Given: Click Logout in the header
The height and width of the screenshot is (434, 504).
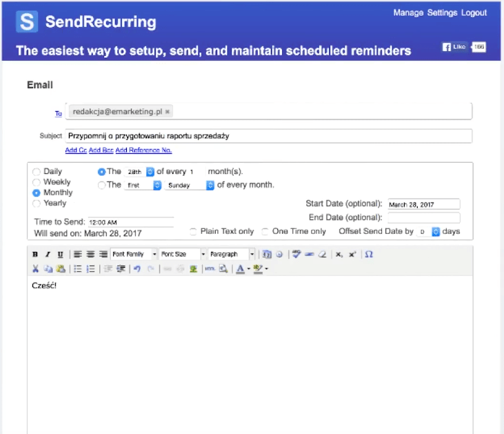Looking at the screenshot, I should tap(474, 12).
